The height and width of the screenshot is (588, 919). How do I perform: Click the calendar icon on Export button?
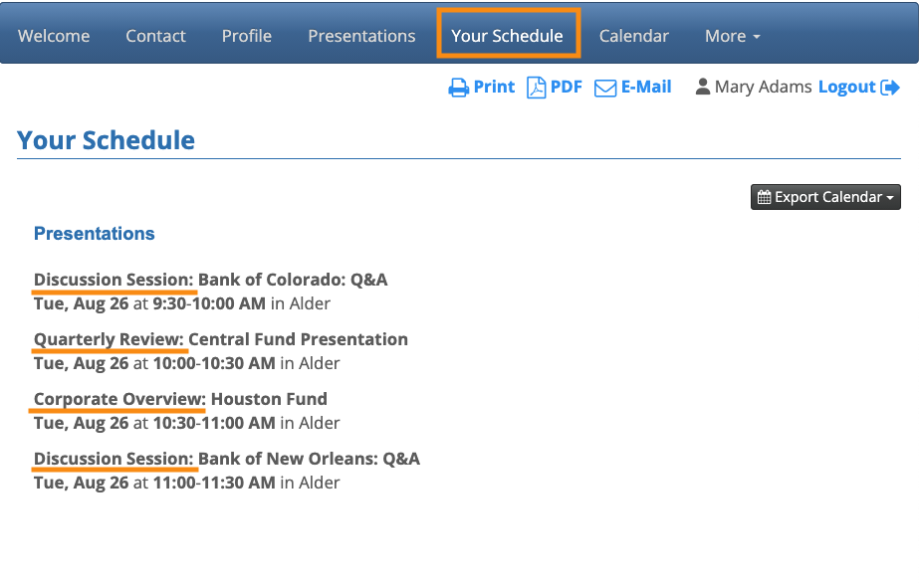click(x=764, y=197)
